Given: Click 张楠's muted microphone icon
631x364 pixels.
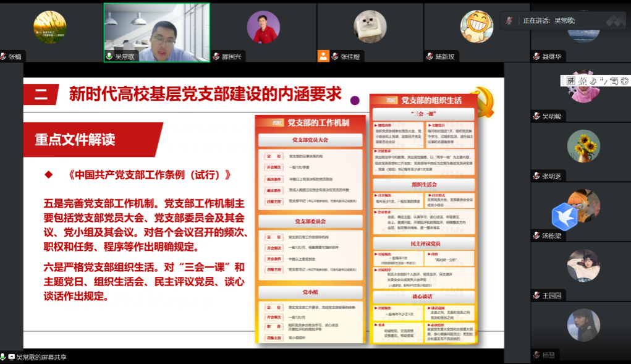Looking at the screenshot, I should 4,57.
